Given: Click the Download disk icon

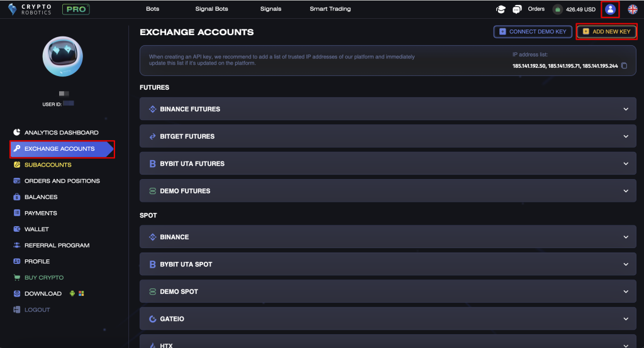Looking at the screenshot, I should (17, 293).
